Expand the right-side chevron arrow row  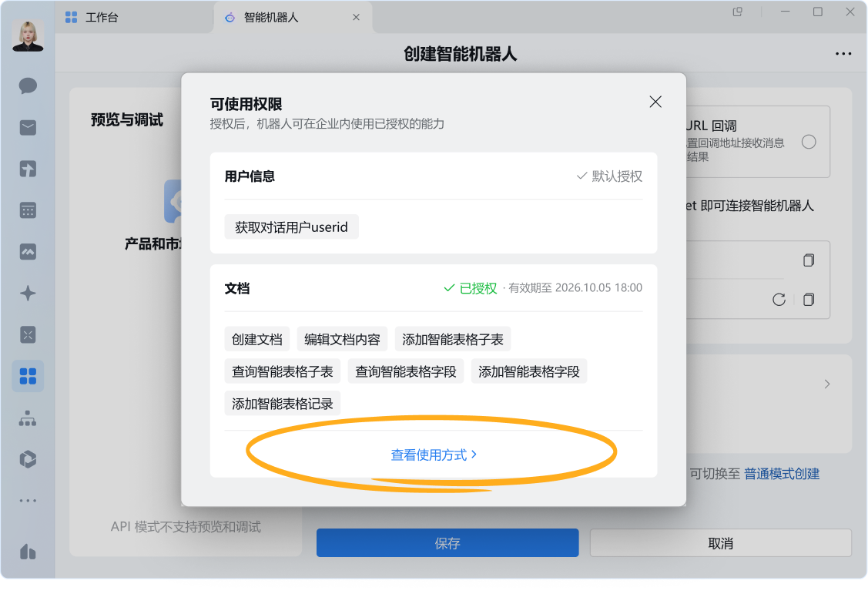point(826,384)
